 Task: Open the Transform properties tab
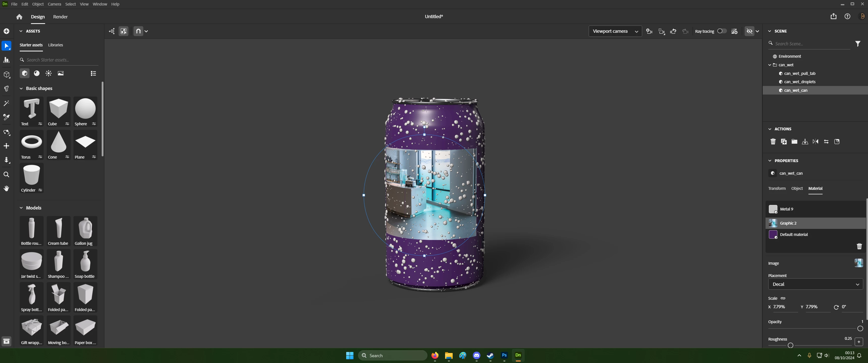click(777, 189)
